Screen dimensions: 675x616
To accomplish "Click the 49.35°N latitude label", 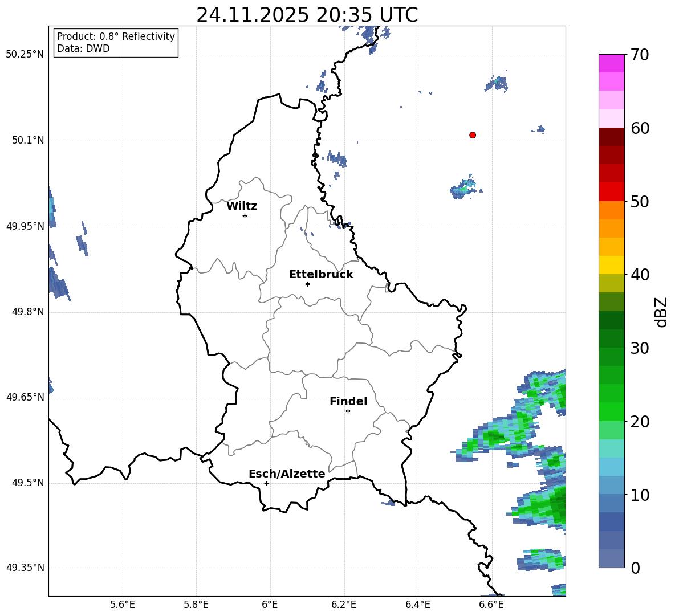I will click(25, 568).
